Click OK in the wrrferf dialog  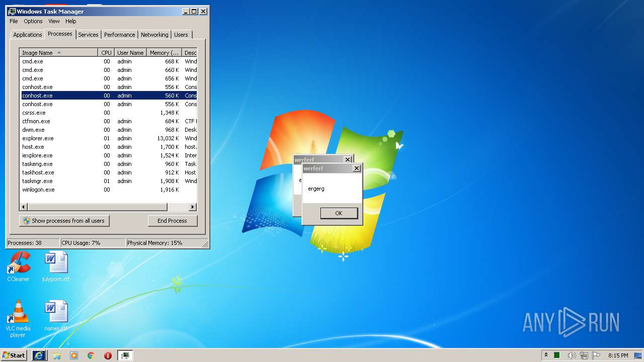pyautogui.click(x=339, y=213)
